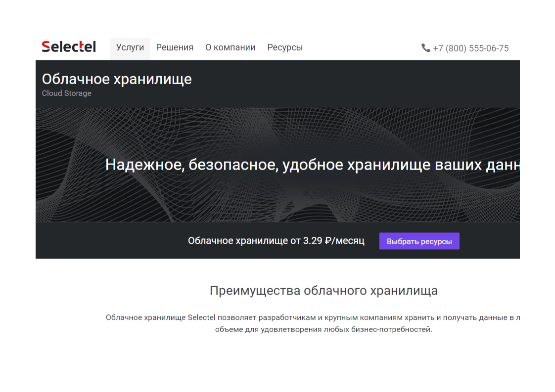The width and height of the screenshot is (555, 392).
Task: Click the Выбрать ресурсы button
Action: [x=419, y=241]
